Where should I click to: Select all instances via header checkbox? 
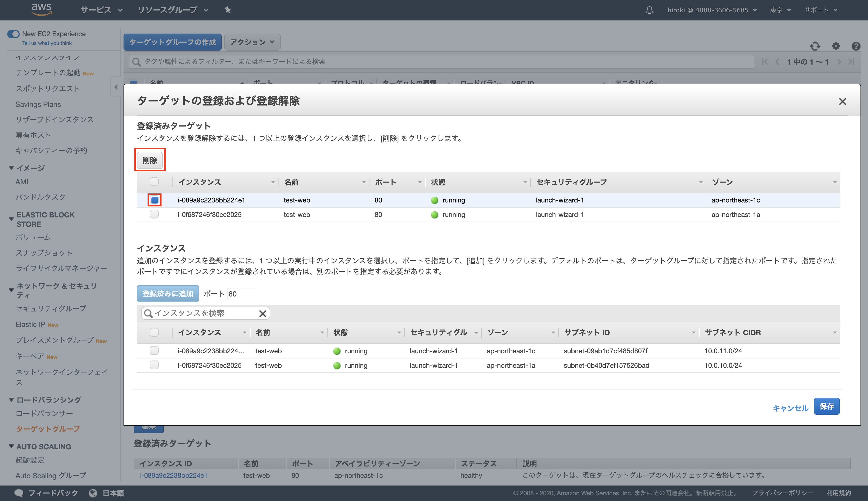point(154,332)
